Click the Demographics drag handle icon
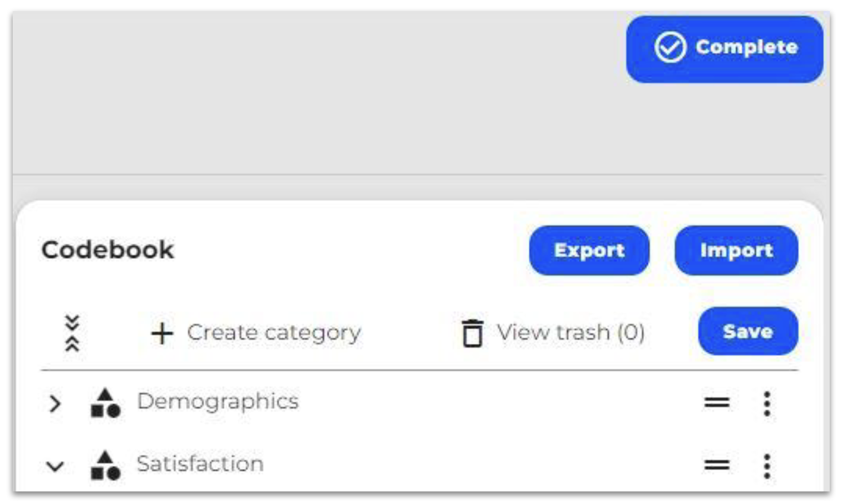Viewport: 847px width, 504px height. point(717,402)
